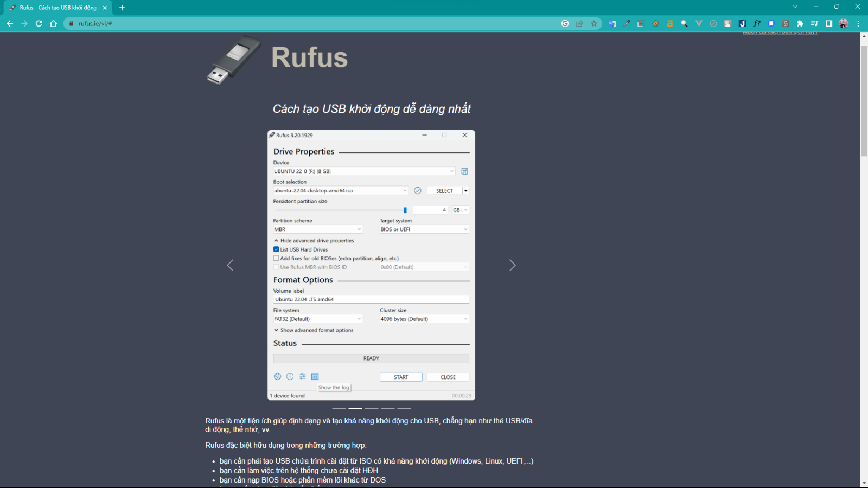Image resolution: width=868 pixels, height=488 pixels.
Task: Open the File system FAT32 dropdown
Action: [317, 319]
